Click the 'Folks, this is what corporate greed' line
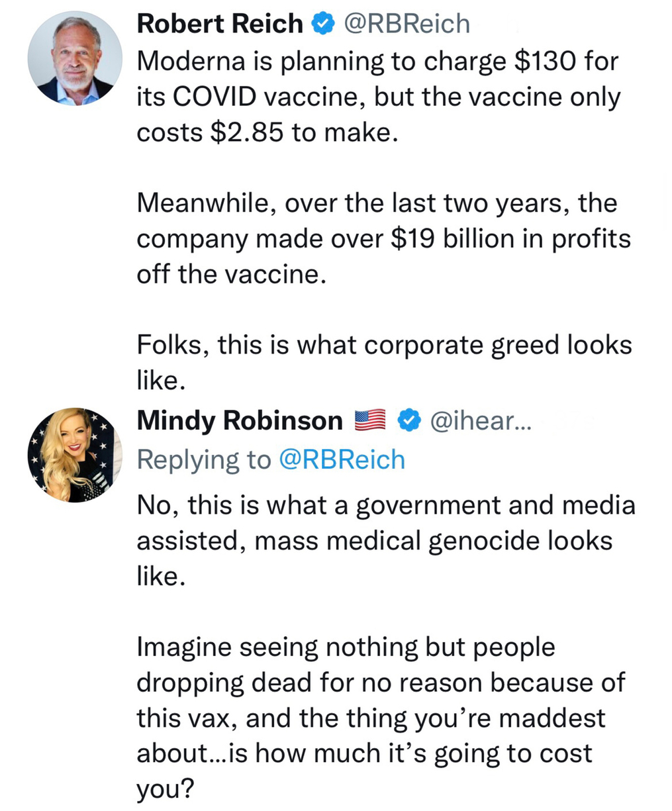Screen dimensions: 672x811 (384, 345)
